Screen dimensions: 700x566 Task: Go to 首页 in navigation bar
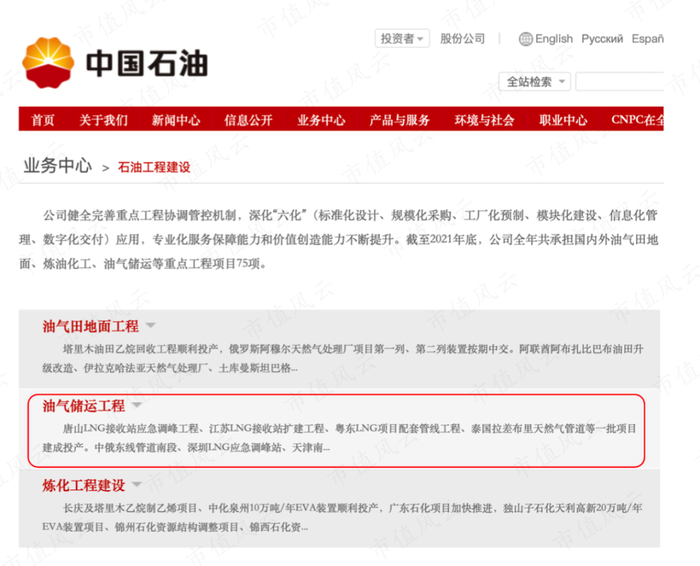[x=43, y=120]
